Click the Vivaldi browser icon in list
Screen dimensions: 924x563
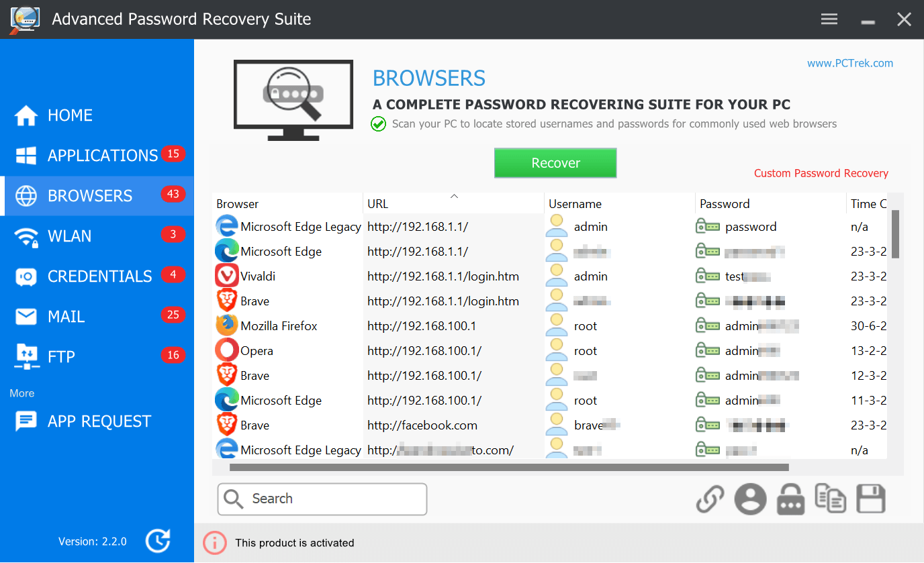(226, 276)
